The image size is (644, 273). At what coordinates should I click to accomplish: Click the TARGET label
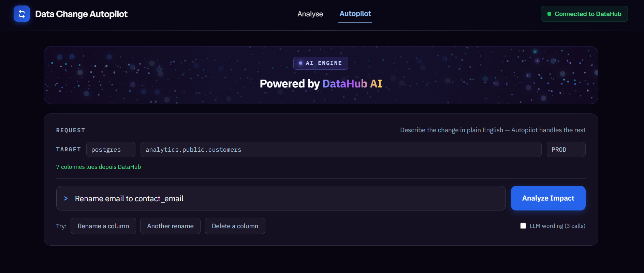click(69, 150)
